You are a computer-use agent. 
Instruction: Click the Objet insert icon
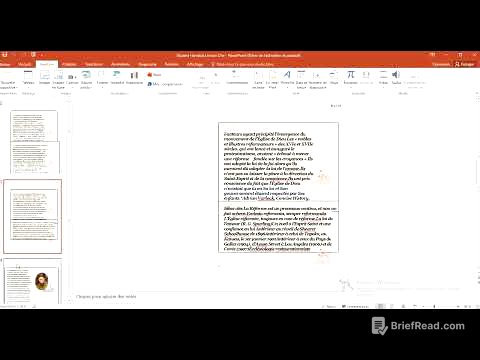click(334, 78)
